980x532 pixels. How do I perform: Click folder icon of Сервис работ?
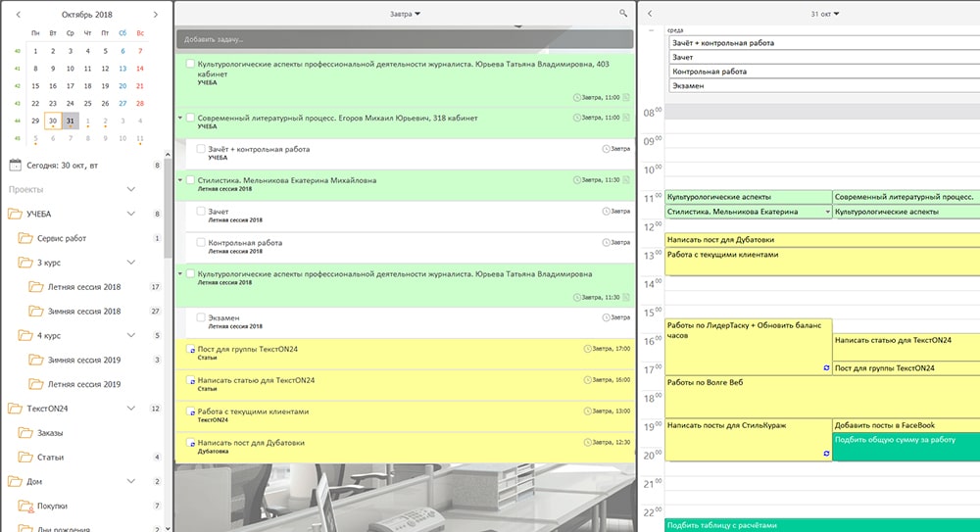pos(25,238)
